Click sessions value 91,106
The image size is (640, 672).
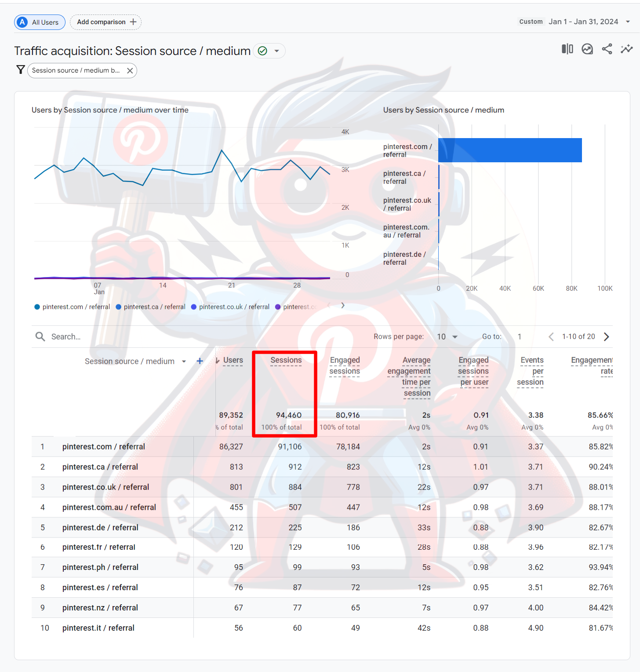click(290, 447)
